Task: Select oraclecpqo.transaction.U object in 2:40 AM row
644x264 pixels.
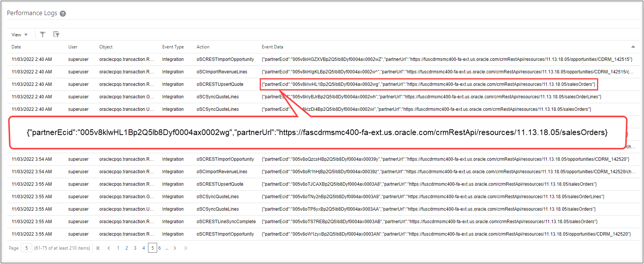Action: click(126, 109)
